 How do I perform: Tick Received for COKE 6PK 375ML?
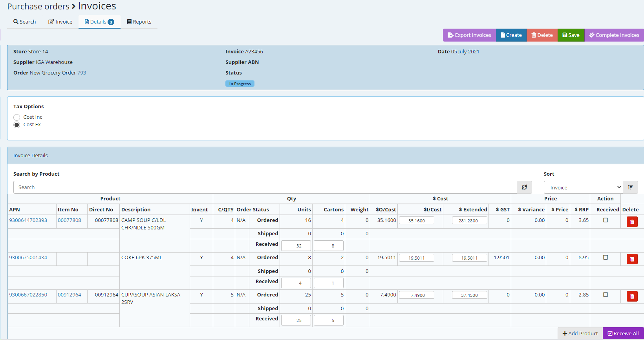(606, 257)
